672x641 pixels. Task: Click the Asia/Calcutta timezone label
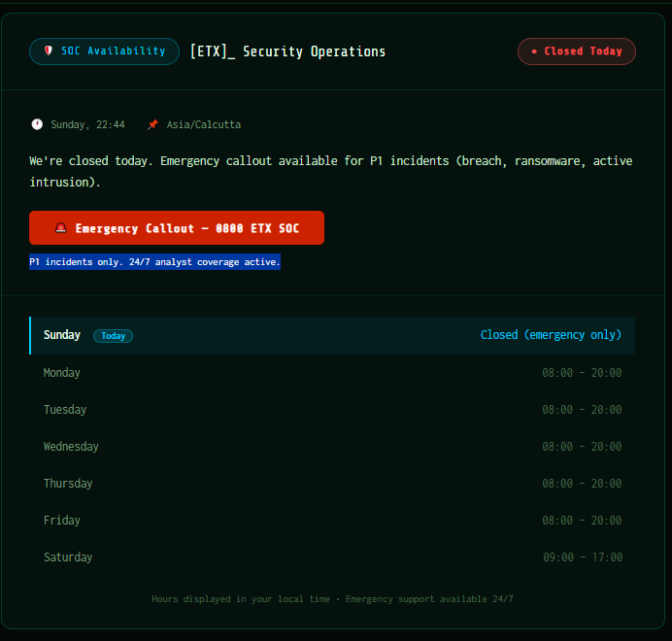[x=204, y=124]
